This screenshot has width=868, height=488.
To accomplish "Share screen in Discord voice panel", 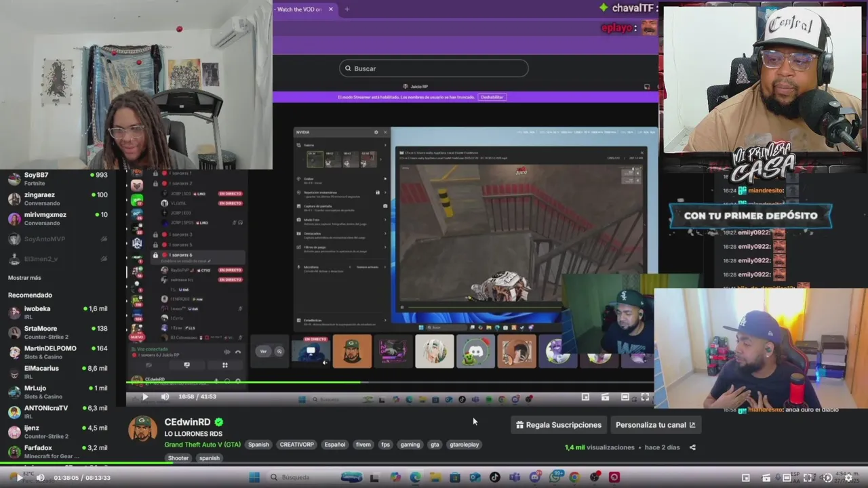I will (187, 365).
